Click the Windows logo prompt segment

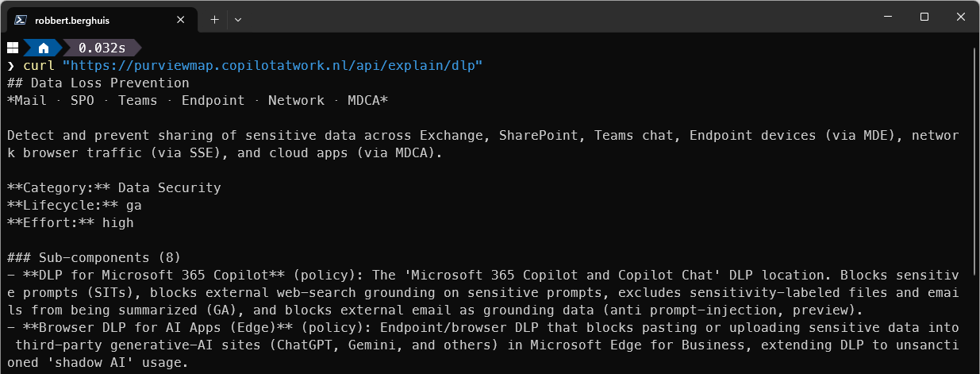pos(13,48)
